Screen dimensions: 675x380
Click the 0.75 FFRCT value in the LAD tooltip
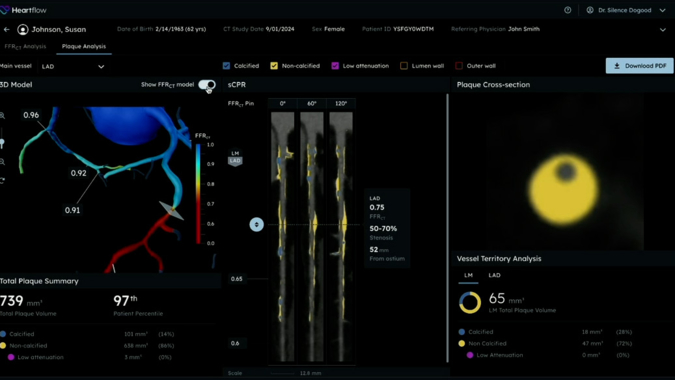(x=377, y=207)
